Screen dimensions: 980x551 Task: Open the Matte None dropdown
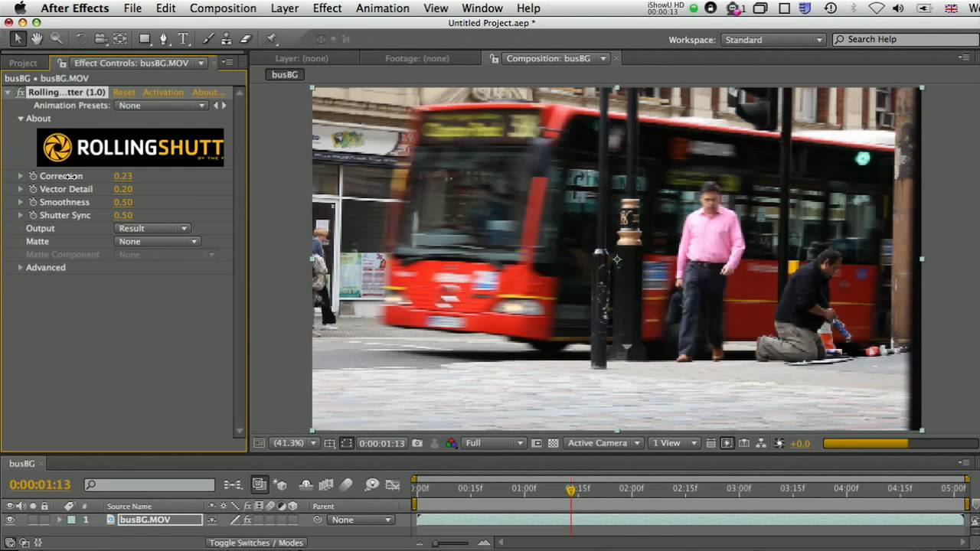157,241
